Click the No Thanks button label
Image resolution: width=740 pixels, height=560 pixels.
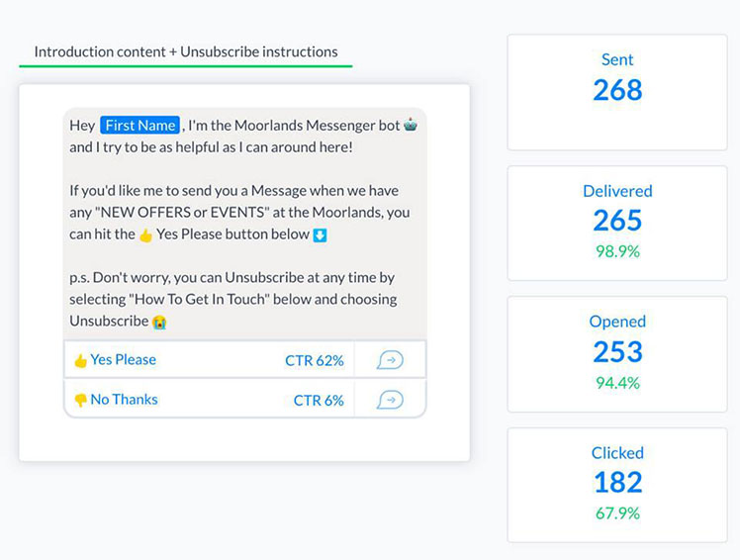(x=124, y=400)
